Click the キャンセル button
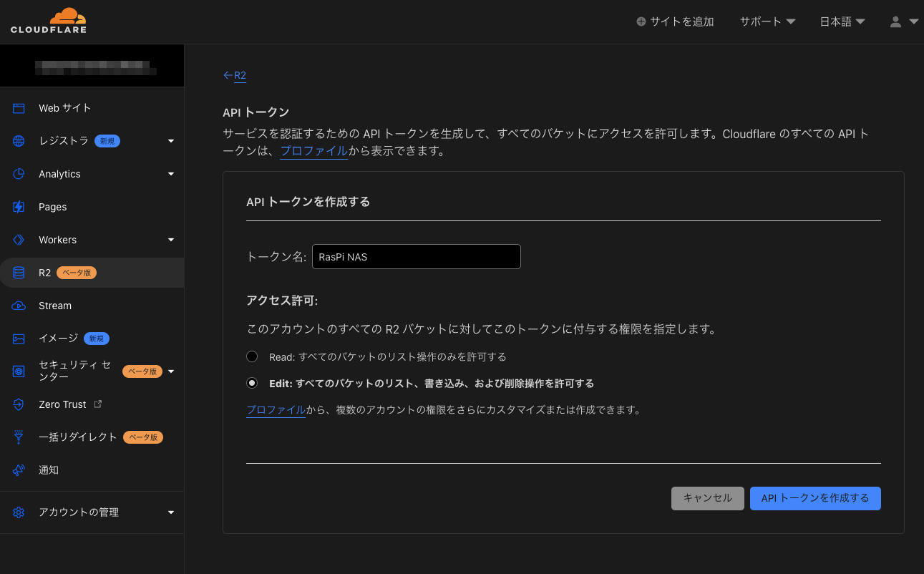 [708, 498]
